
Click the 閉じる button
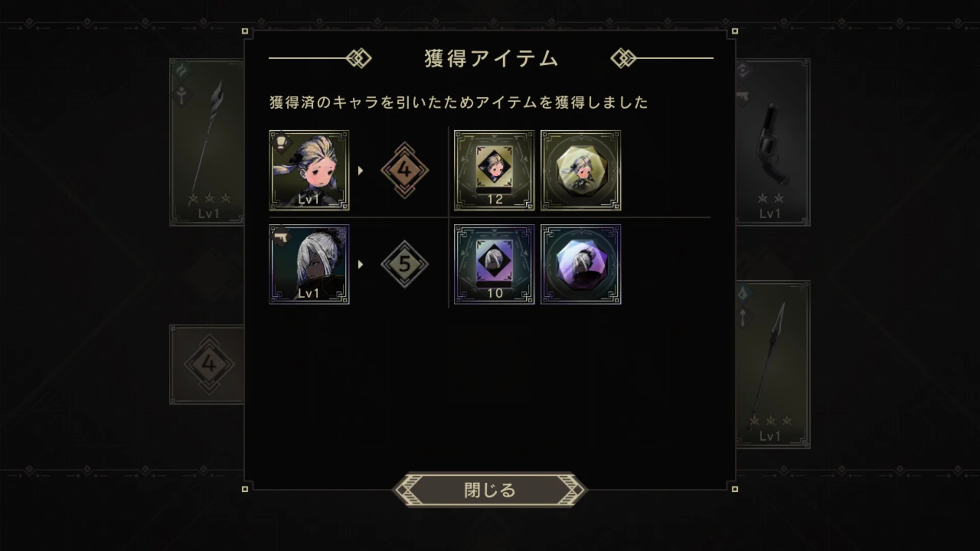[x=489, y=490]
